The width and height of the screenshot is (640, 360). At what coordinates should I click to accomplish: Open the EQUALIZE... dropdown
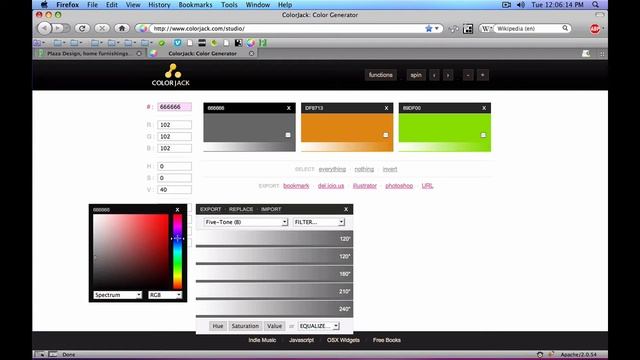[318, 326]
